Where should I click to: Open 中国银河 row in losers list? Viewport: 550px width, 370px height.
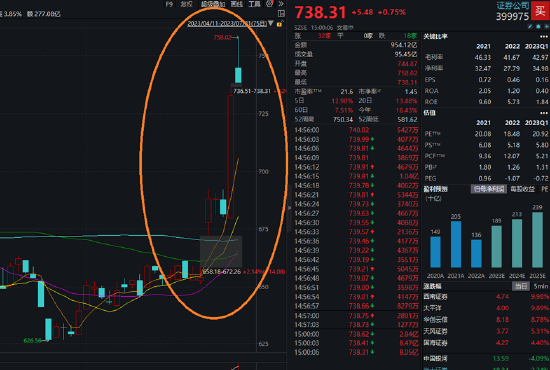(486, 358)
